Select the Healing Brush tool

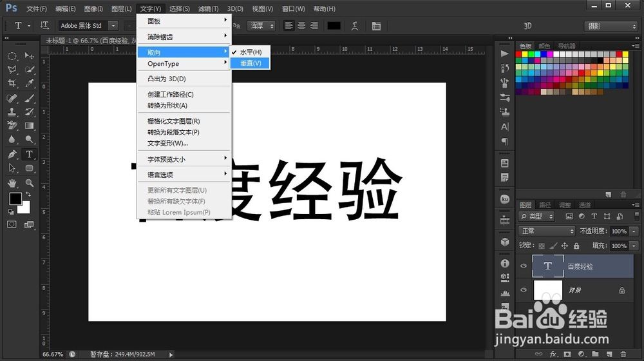point(12,98)
